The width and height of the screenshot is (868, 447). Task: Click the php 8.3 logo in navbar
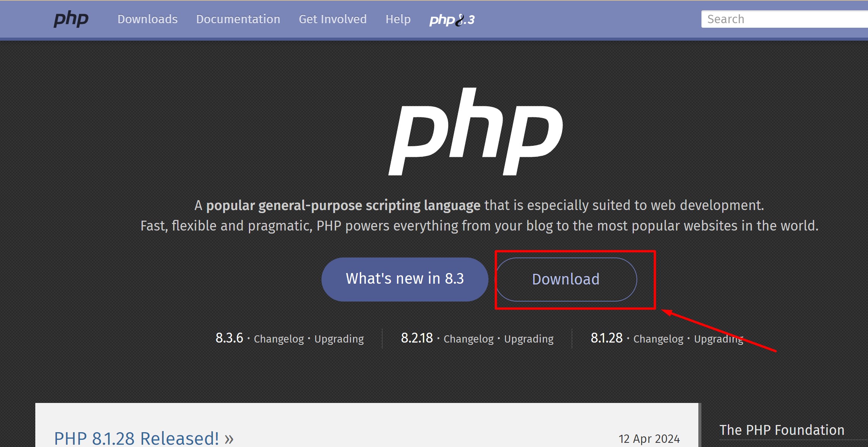pos(453,20)
